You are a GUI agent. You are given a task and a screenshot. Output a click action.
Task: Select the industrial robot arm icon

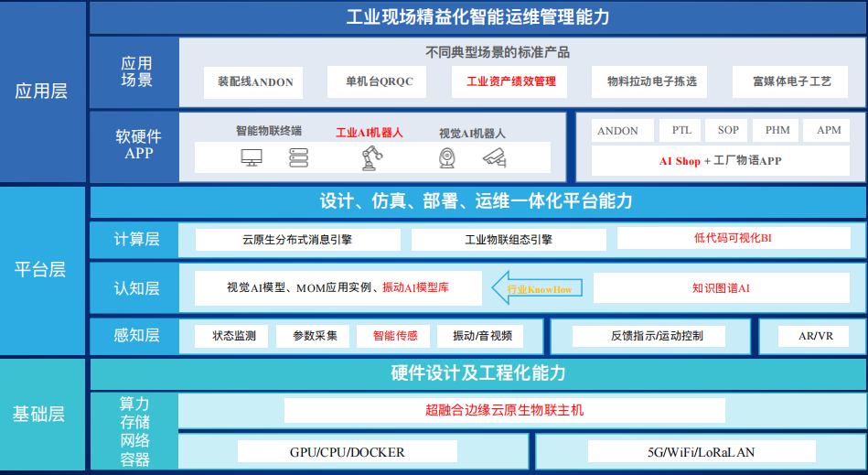(x=370, y=157)
